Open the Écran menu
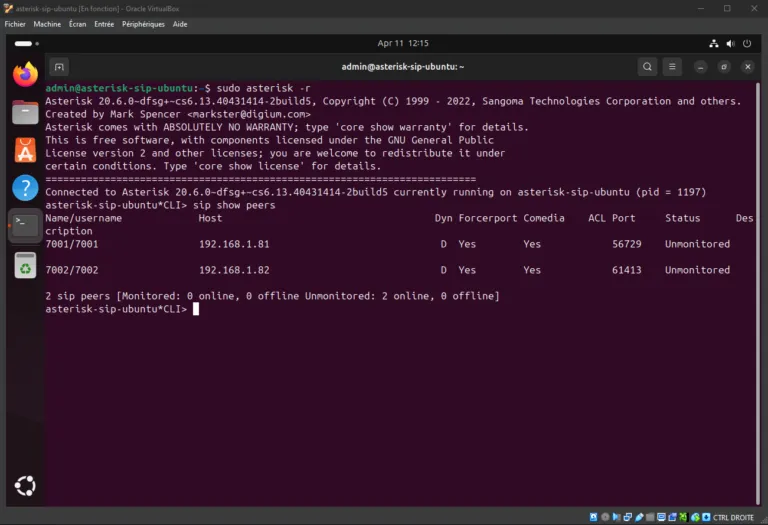The image size is (768, 525). [77, 24]
